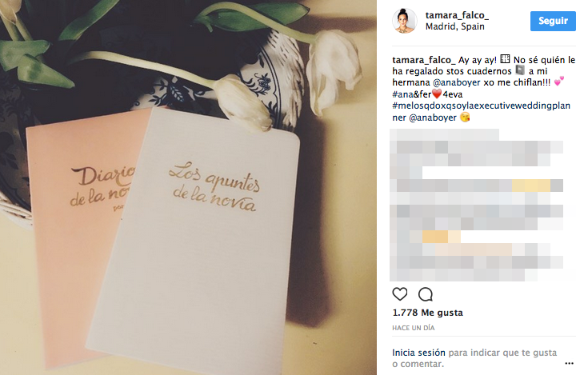
Task: Open the three-dots more options menu
Action: [x=569, y=363]
